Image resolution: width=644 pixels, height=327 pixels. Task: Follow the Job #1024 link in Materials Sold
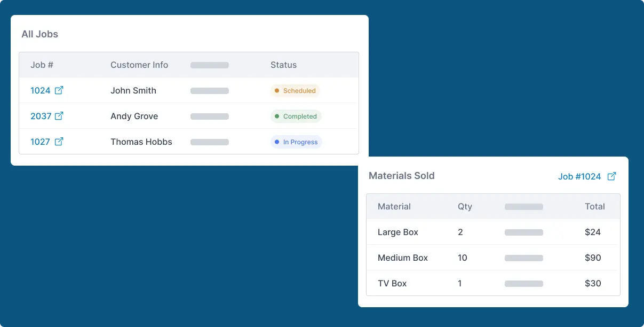pos(579,176)
